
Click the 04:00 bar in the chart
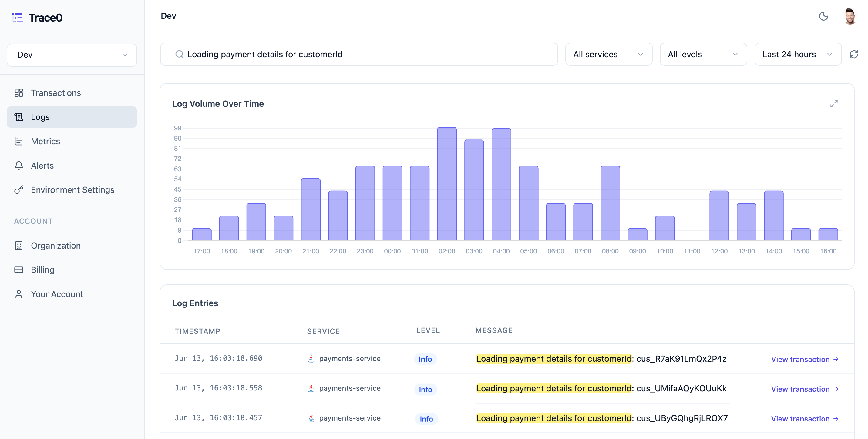[501, 185]
